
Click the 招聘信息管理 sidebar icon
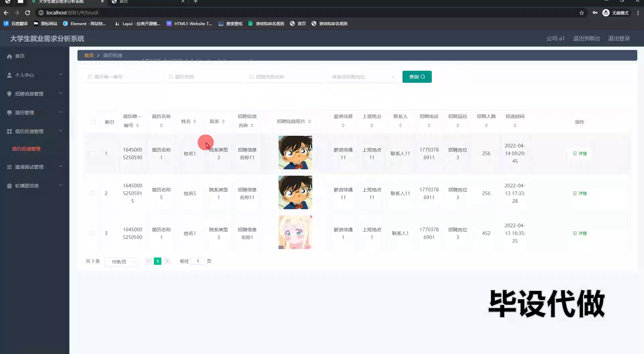(9, 94)
